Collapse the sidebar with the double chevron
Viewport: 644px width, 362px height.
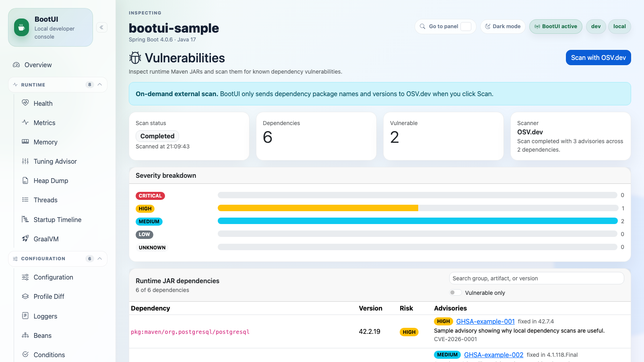[101, 27]
